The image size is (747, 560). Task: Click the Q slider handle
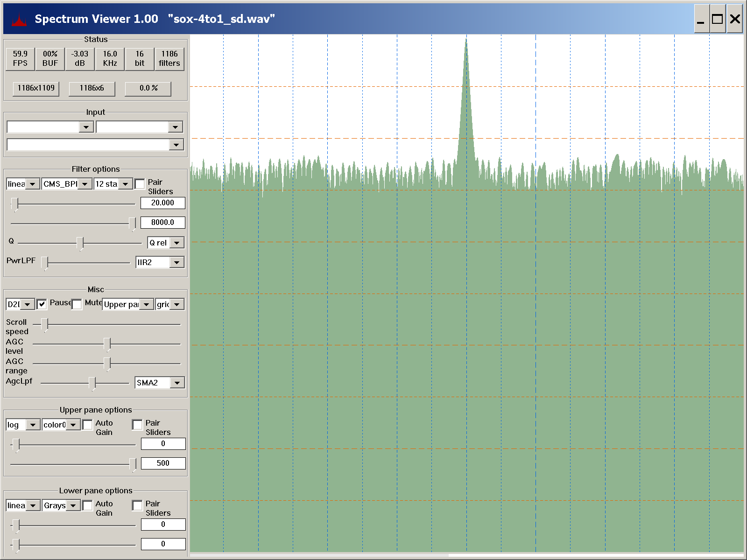[80, 243]
